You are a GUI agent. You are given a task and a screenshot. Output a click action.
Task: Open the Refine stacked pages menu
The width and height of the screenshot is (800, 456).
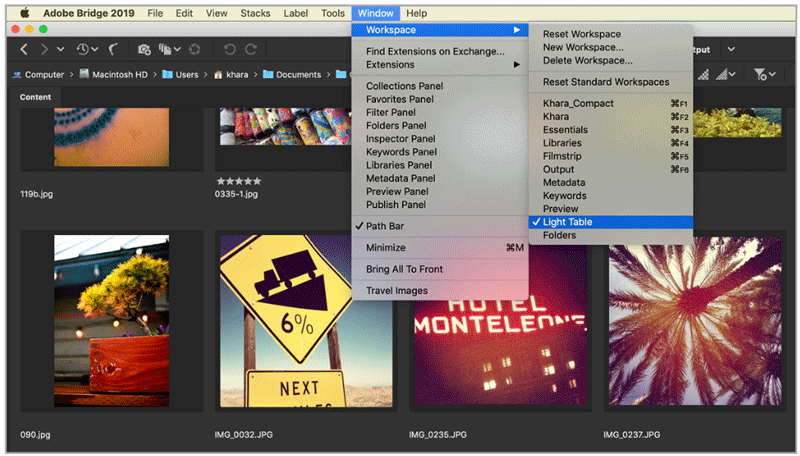point(169,49)
